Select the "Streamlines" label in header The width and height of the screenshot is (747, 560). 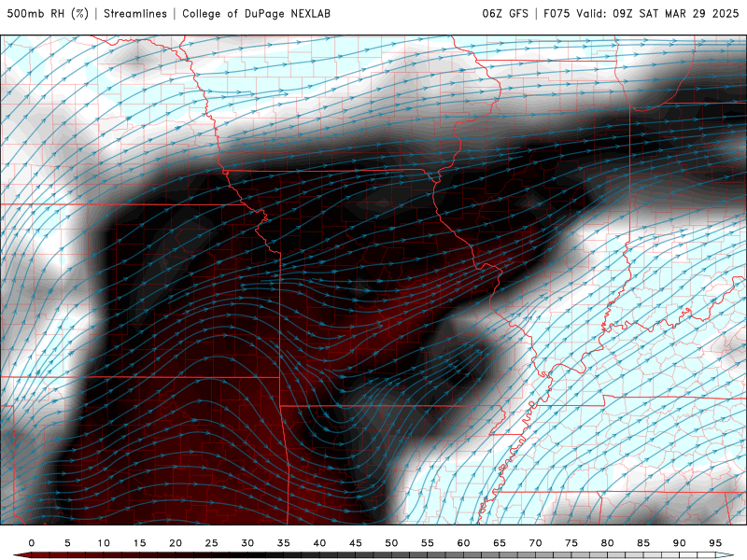tap(135, 14)
